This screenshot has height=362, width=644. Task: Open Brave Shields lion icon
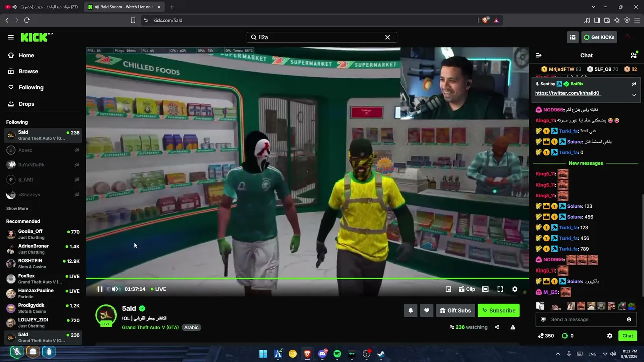pyautogui.click(x=485, y=20)
